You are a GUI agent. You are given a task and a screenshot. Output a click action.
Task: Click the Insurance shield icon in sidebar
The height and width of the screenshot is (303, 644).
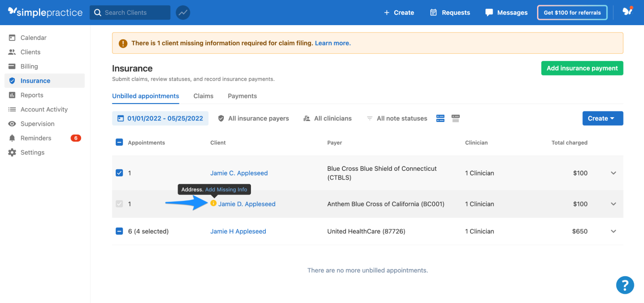tap(12, 81)
